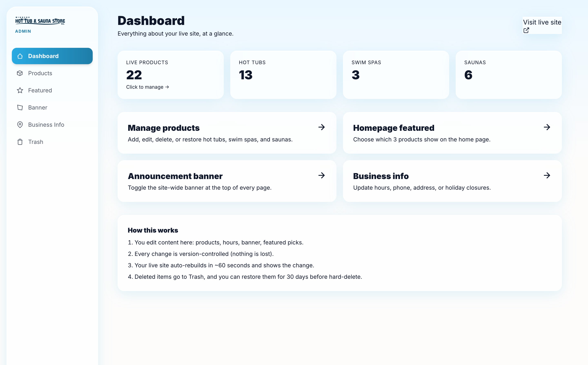588x365 pixels.
Task: Click the Hot Tubs stat card
Action: pos(283,75)
